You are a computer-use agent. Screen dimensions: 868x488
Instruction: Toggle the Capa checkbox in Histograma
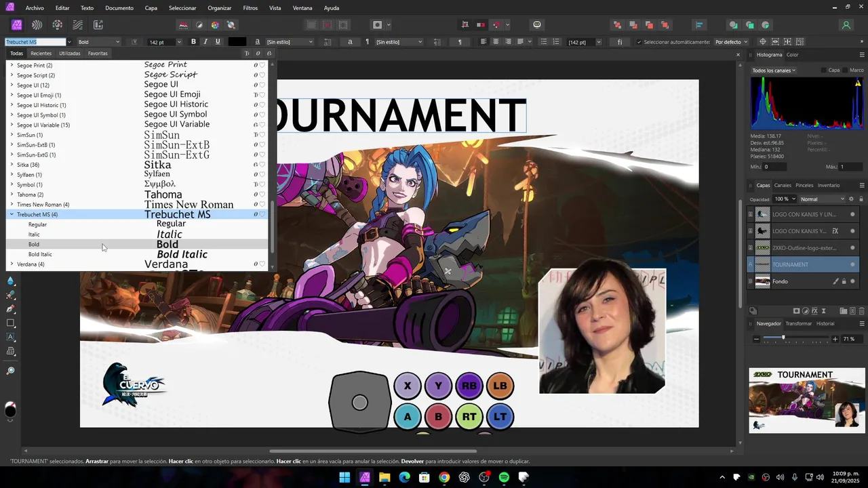pyautogui.click(x=824, y=70)
